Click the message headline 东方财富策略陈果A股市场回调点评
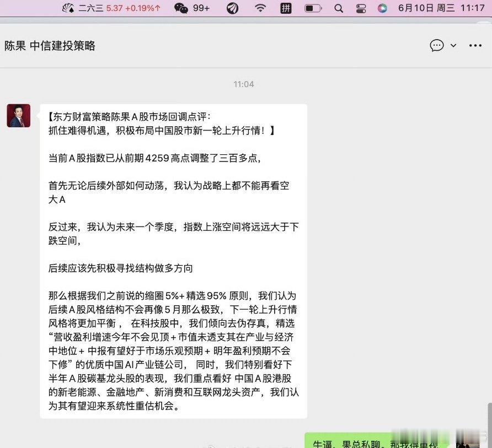 [129, 117]
